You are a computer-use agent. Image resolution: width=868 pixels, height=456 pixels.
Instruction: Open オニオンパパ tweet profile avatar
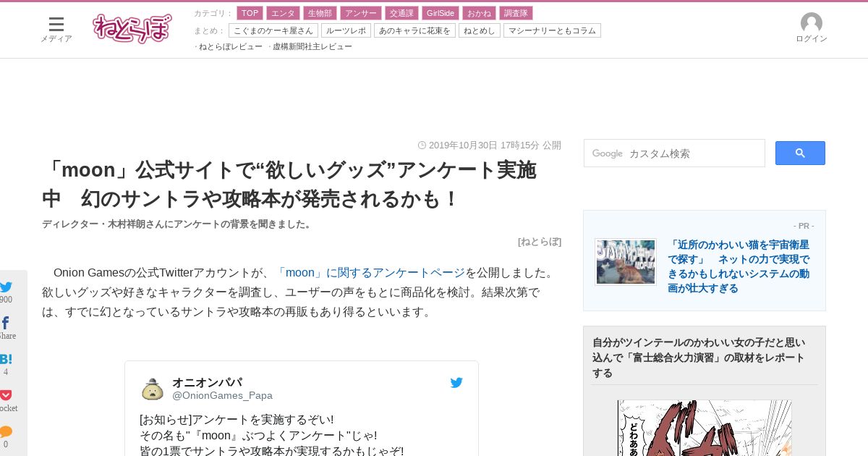click(x=152, y=389)
